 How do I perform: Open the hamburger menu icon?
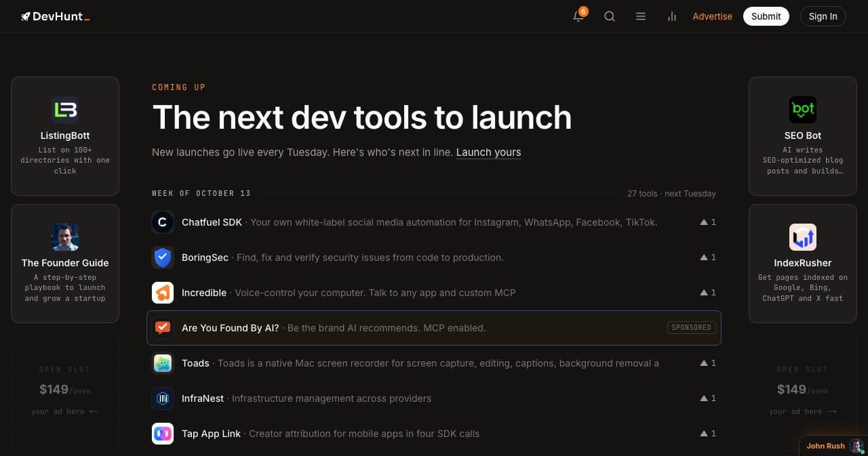click(641, 16)
